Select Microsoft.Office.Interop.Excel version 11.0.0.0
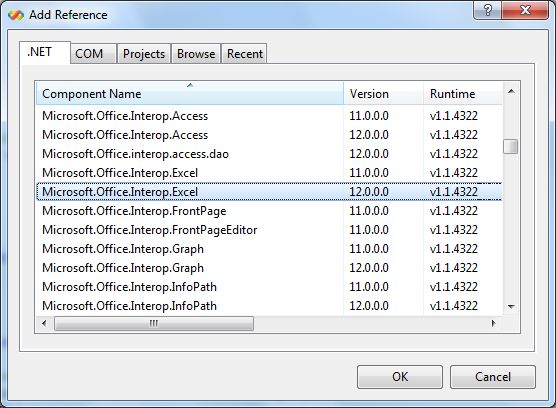Viewport: 556px width, 408px height. click(x=269, y=173)
